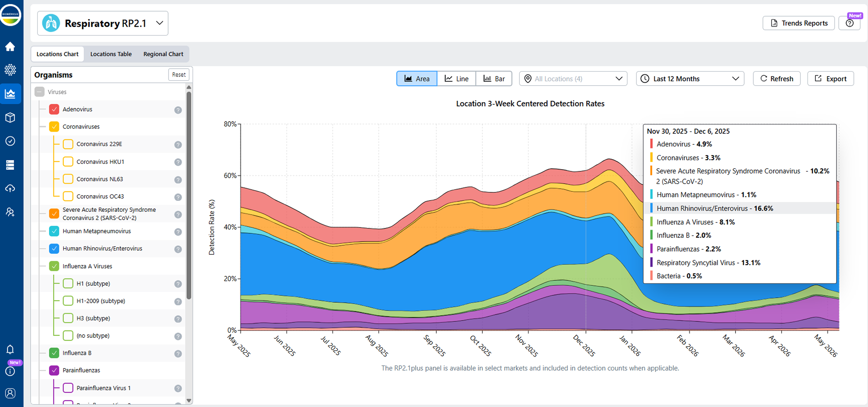The height and width of the screenshot is (407, 868).
Task: Click the Organisms list scroll down arrow
Action: tap(189, 400)
